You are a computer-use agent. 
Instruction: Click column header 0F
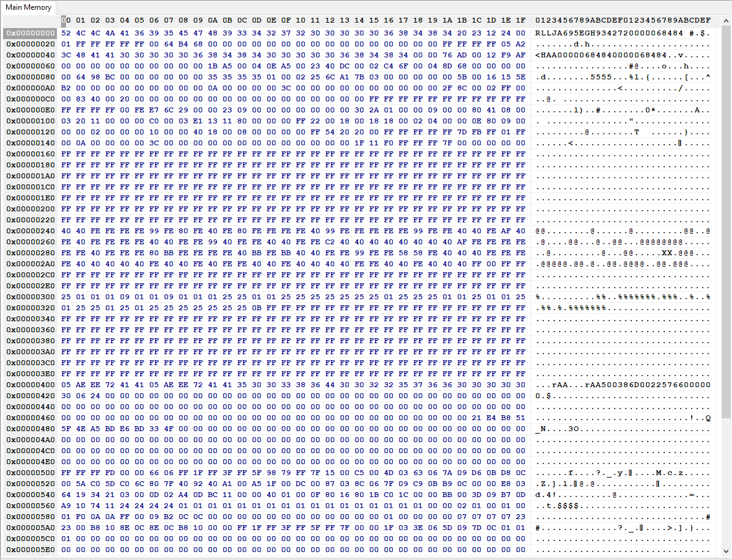coord(286,21)
